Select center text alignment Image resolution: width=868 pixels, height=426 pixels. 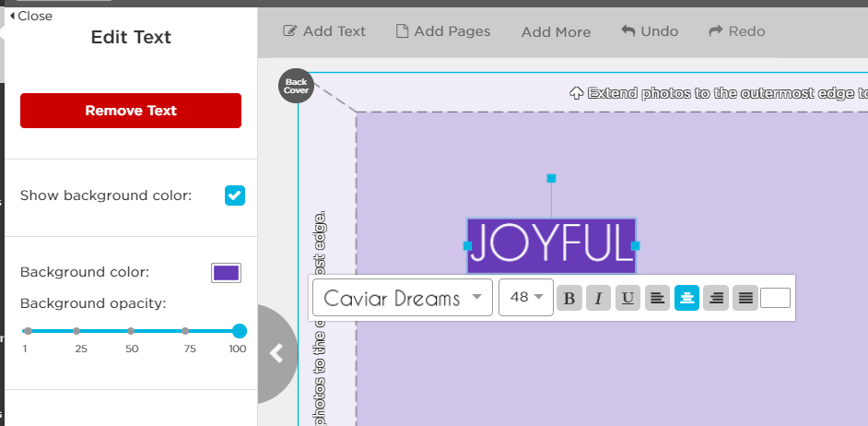pyautogui.click(x=687, y=298)
